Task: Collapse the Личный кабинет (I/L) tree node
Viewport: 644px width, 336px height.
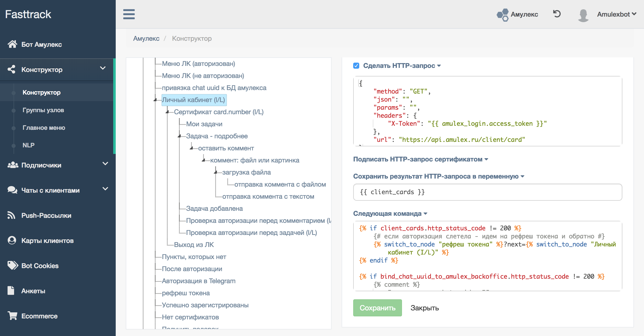Action: coord(155,100)
